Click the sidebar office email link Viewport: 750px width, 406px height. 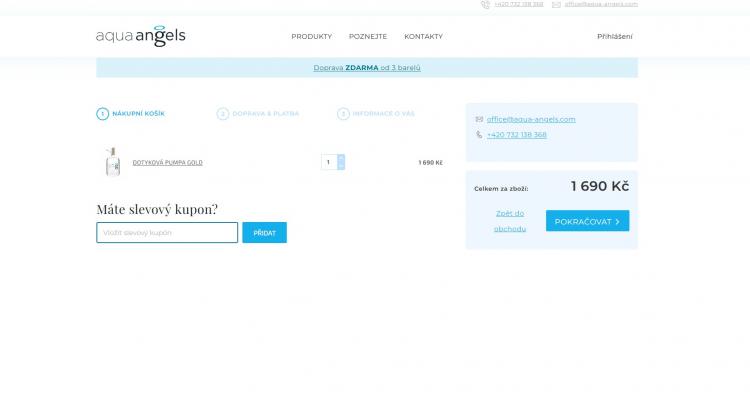pyautogui.click(x=531, y=119)
